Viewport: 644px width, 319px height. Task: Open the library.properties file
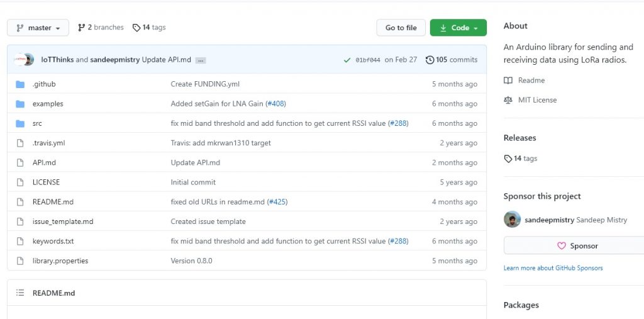(60, 260)
